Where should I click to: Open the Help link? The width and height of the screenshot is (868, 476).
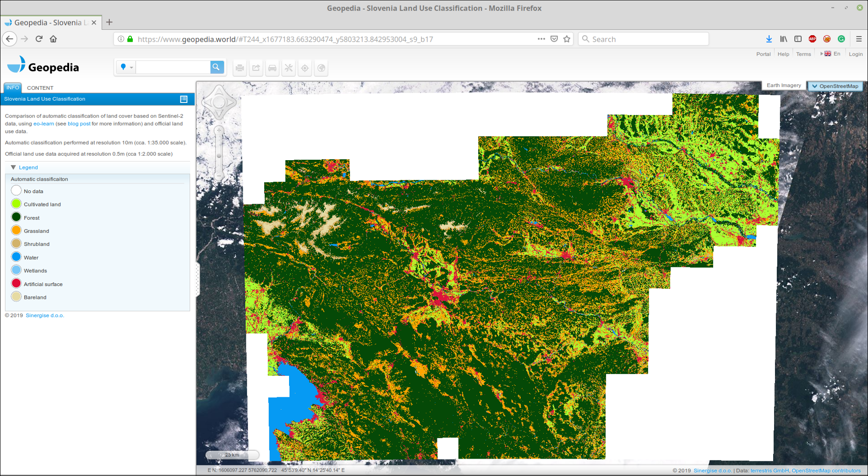(x=783, y=54)
